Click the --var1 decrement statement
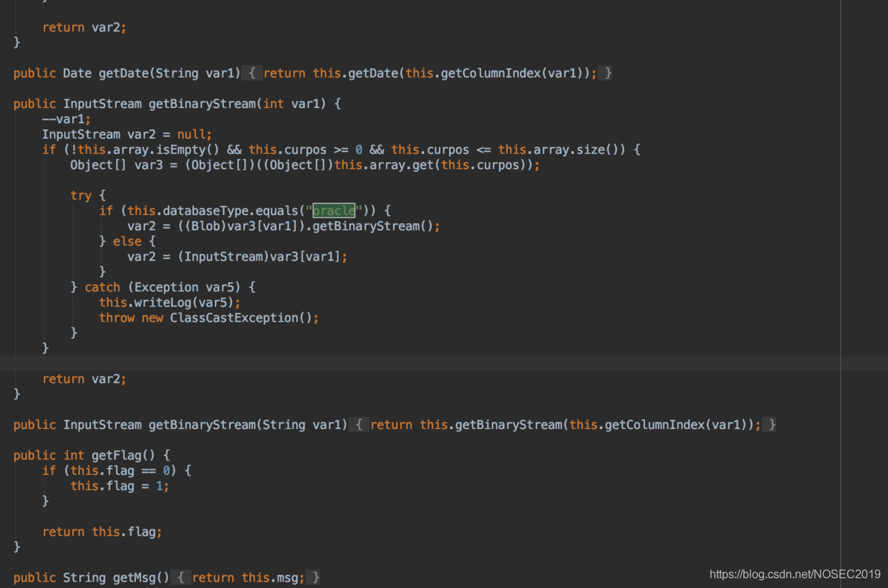The height and width of the screenshot is (588, 888). pos(66,120)
